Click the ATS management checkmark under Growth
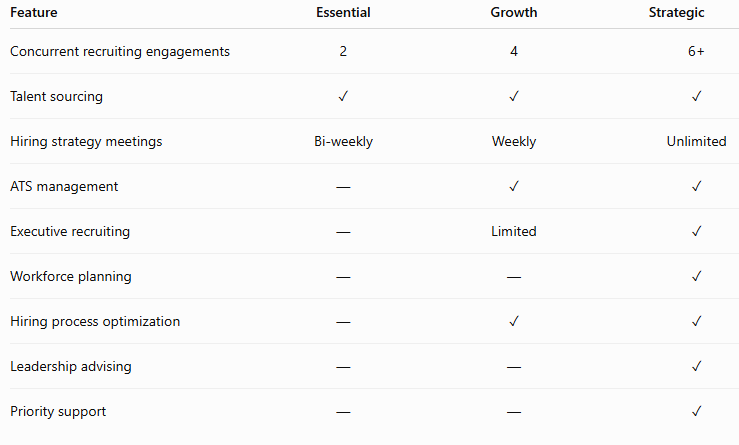739x445 pixels. click(514, 186)
